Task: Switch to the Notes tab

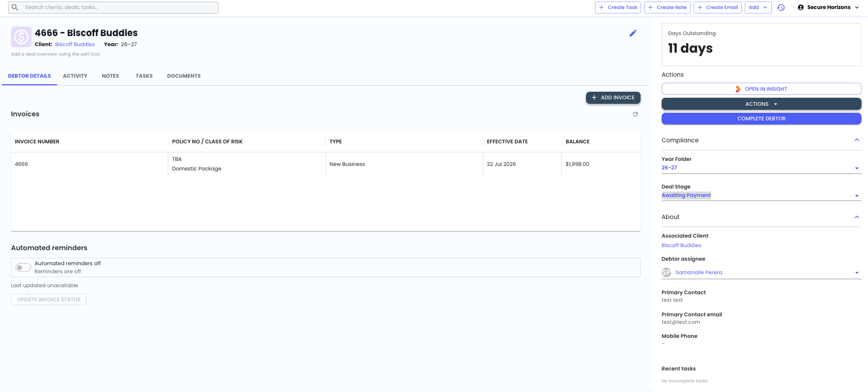Action: (110, 76)
